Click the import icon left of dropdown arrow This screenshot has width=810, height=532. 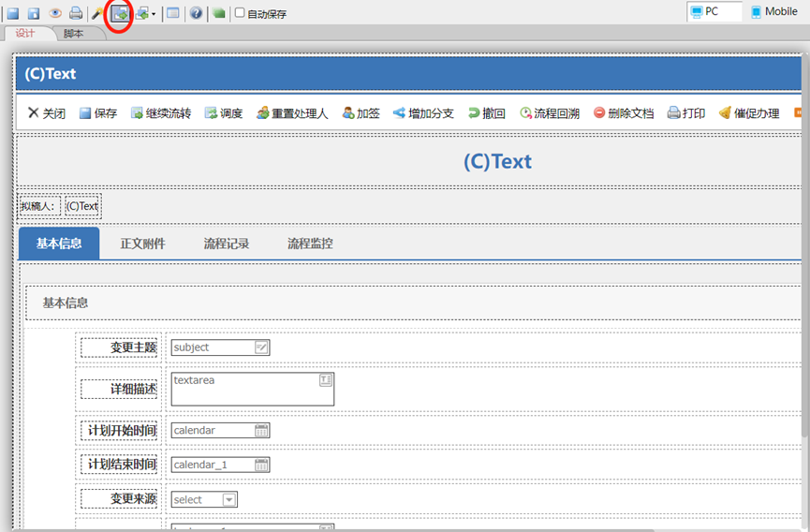point(142,13)
